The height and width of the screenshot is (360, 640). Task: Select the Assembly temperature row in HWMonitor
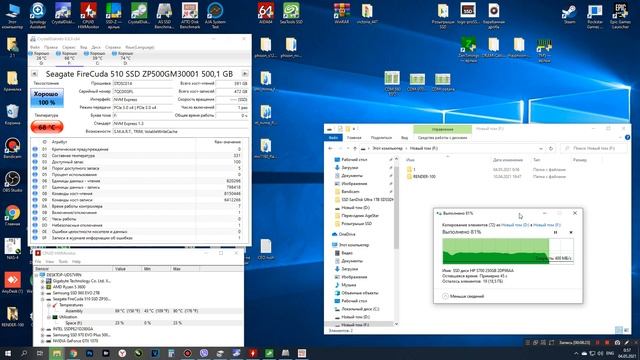point(139,311)
